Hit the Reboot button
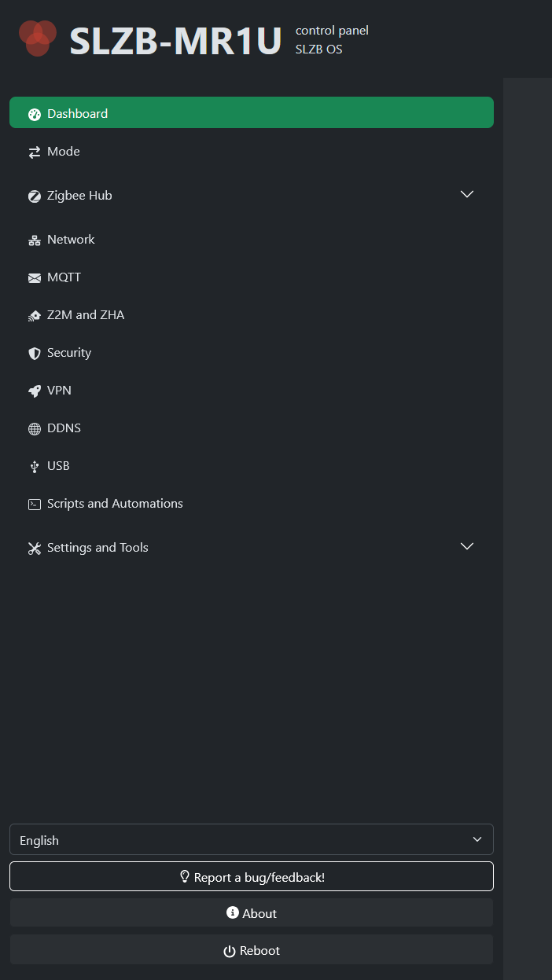 point(252,950)
